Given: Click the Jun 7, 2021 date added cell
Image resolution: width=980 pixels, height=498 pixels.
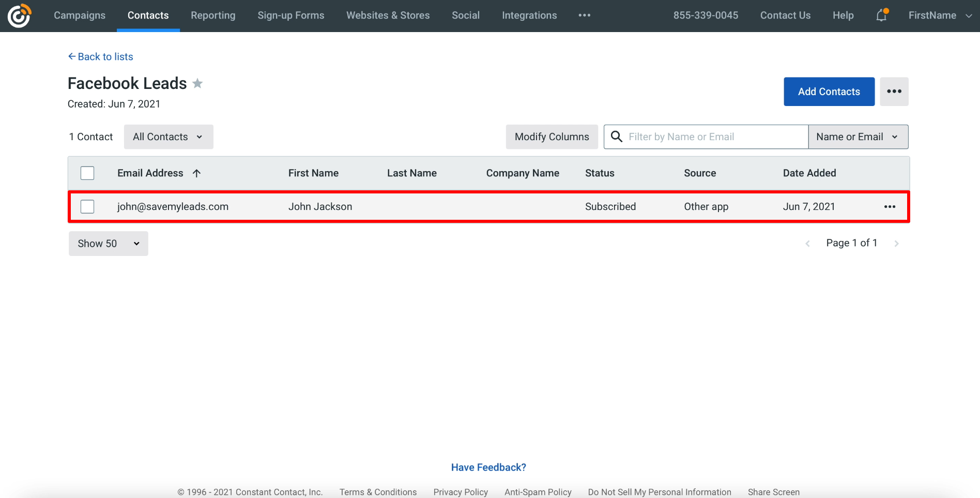Looking at the screenshot, I should point(809,207).
